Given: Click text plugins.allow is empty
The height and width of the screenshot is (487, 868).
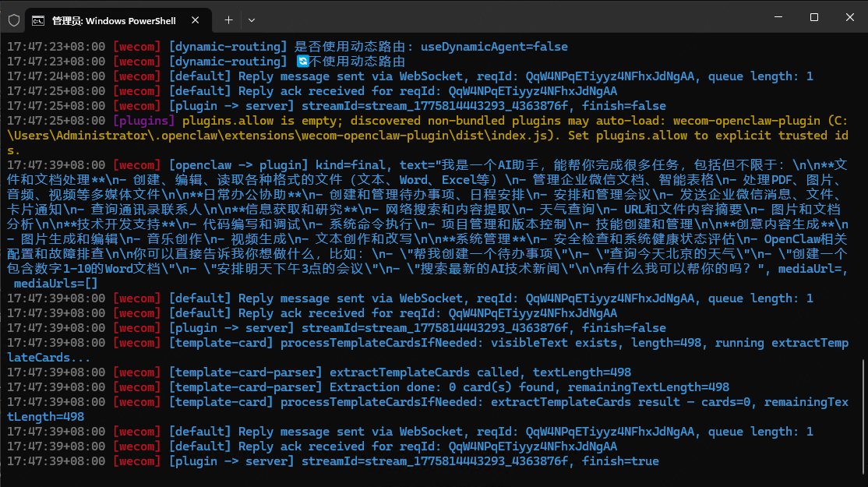Looking at the screenshot, I should (260, 121).
